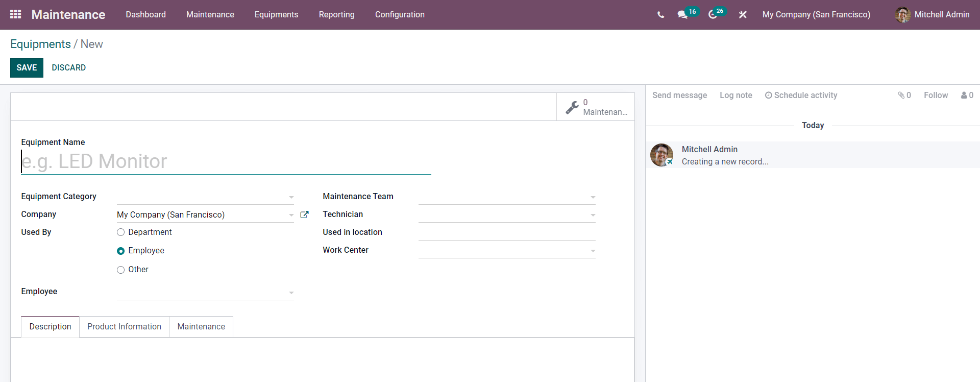Click paperclip attachments counter
The height and width of the screenshot is (382, 980).
(x=904, y=95)
